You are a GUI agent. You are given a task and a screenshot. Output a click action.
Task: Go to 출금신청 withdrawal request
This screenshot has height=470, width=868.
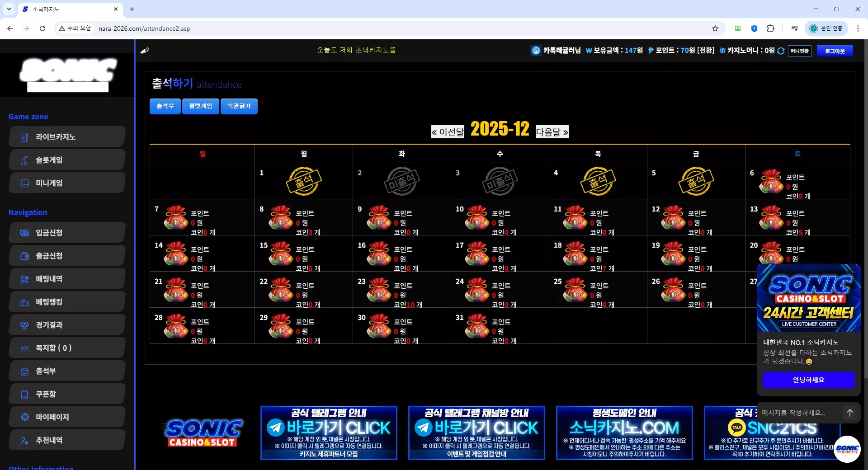click(67, 255)
